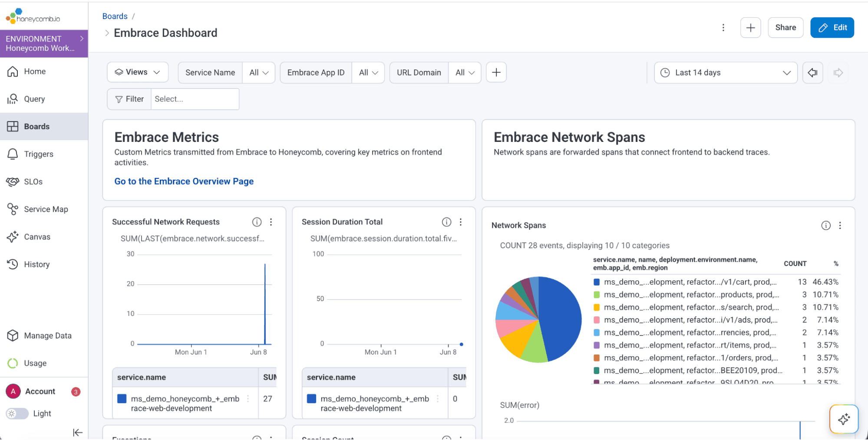The height and width of the screenshot is (440, 868).
Task: Toggle the Light theme switch
Action: click(17, 414)
